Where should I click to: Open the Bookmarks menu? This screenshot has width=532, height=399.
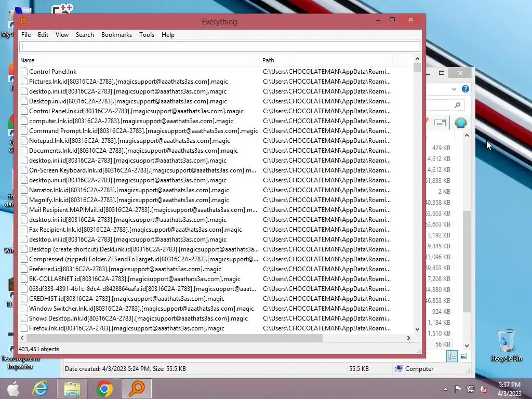[116, 35]
